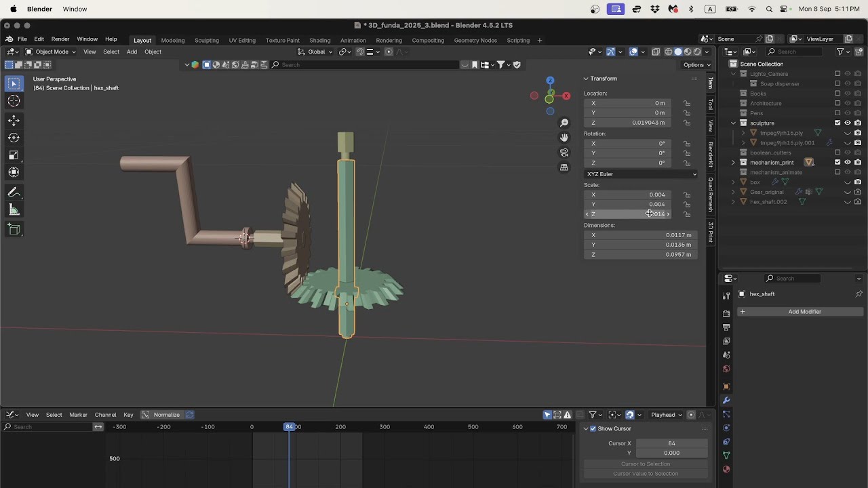Open the Options dropdown in viewport header
This screenshot has width=868, height=488.
(696, 65)
